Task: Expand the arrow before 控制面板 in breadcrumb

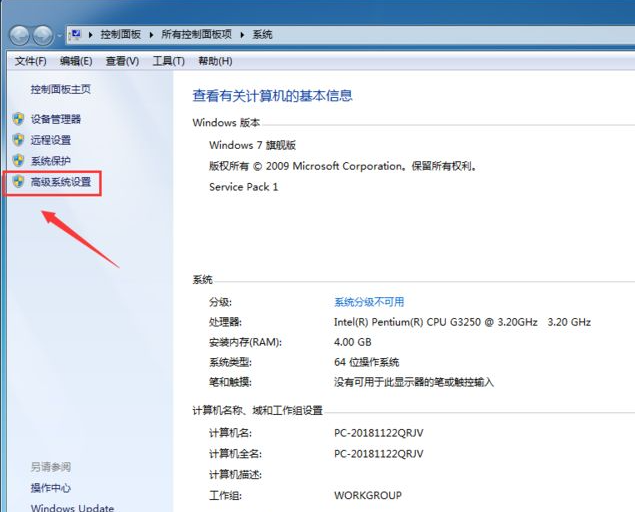Action: (x=91, y=35)
